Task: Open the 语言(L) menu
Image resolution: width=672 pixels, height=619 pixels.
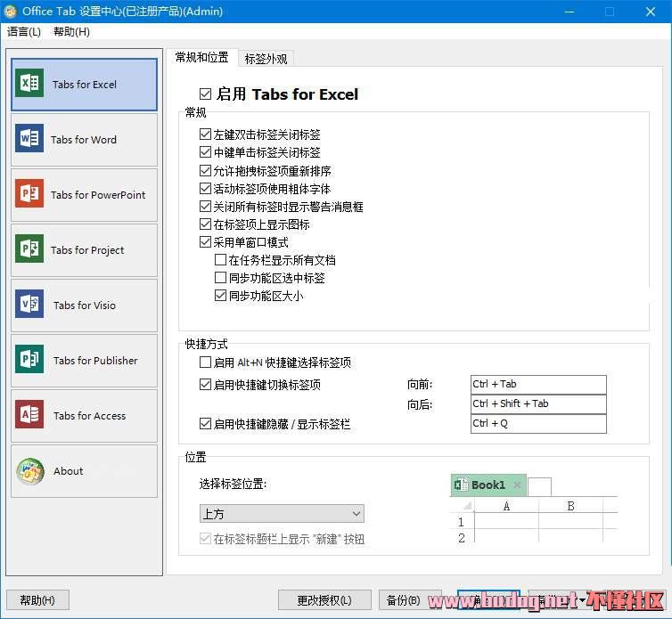Action: [24, 32]
